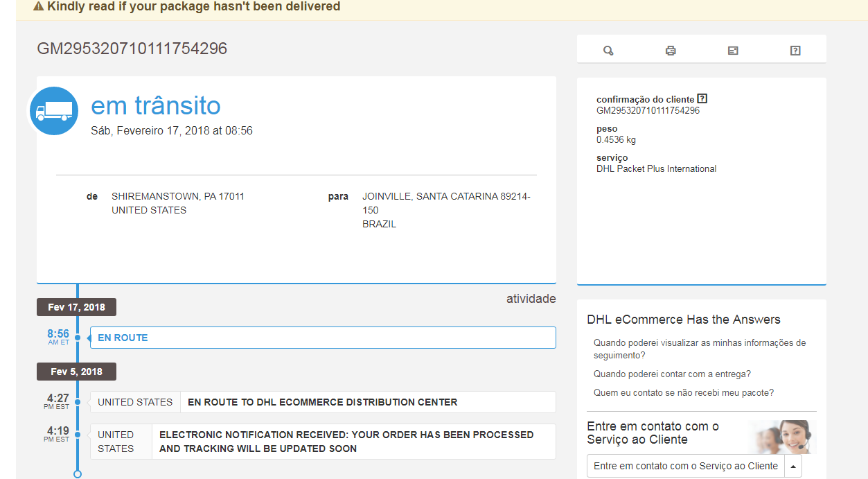Click the email envelope icon in toolbar
The width and height of the screenshot is (868, 479).
tap(733, 51)
